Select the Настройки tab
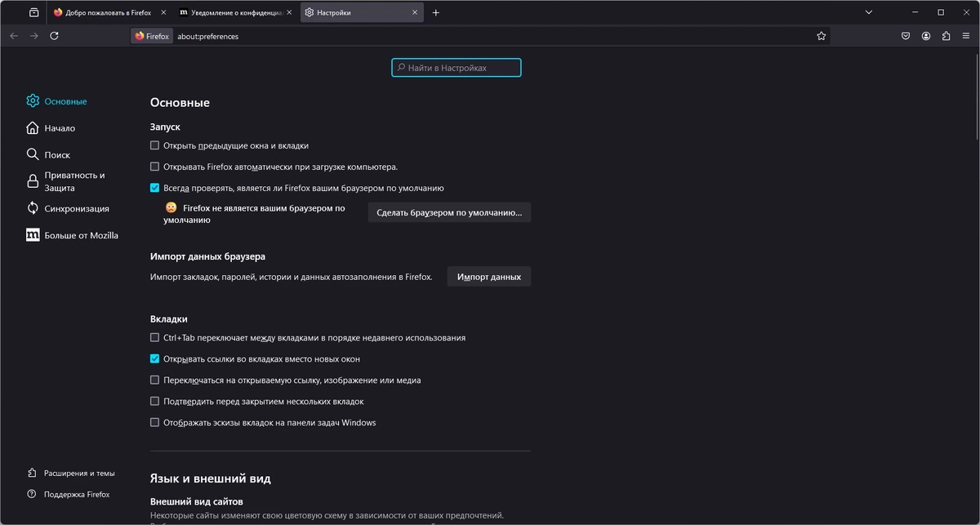This screenshot has width=980, height=525. click(x=362, y=12)
